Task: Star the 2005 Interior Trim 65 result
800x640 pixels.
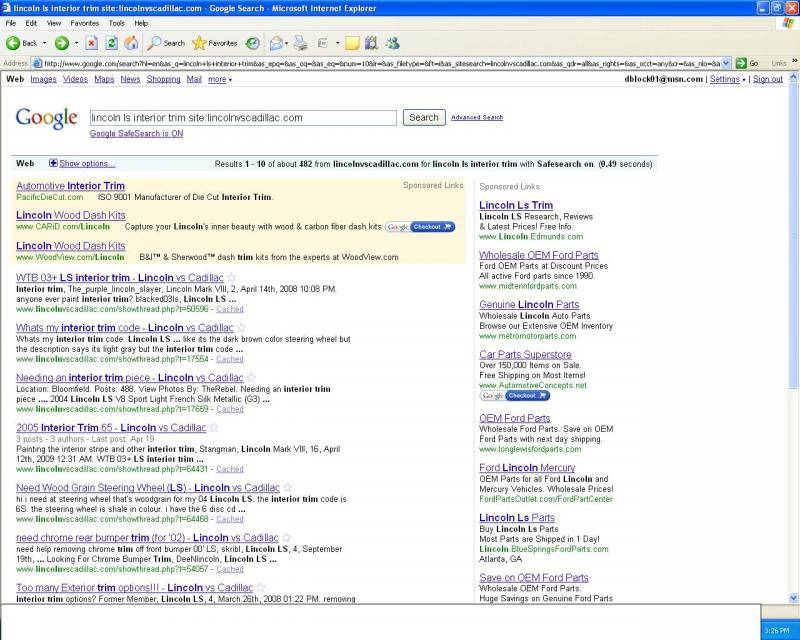Action: click(215, 428)
